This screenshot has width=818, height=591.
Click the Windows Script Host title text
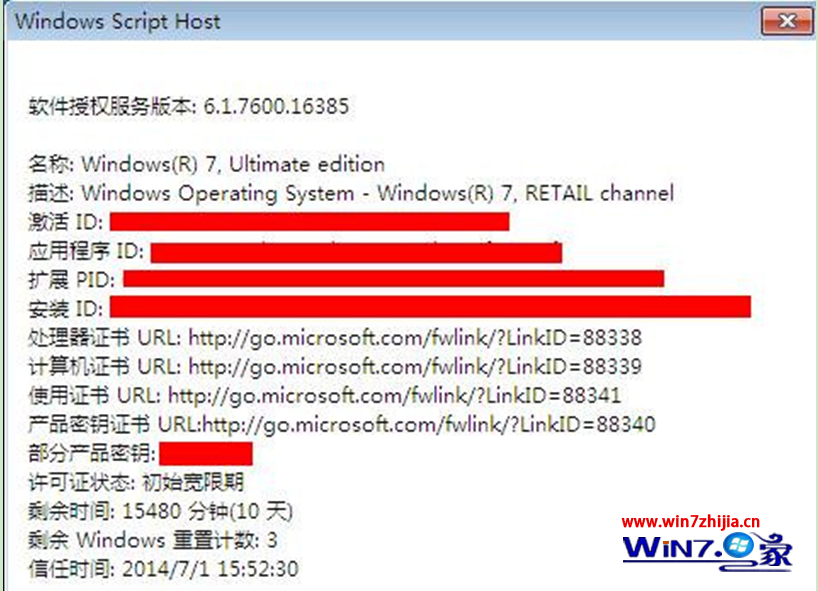point(117,21)
